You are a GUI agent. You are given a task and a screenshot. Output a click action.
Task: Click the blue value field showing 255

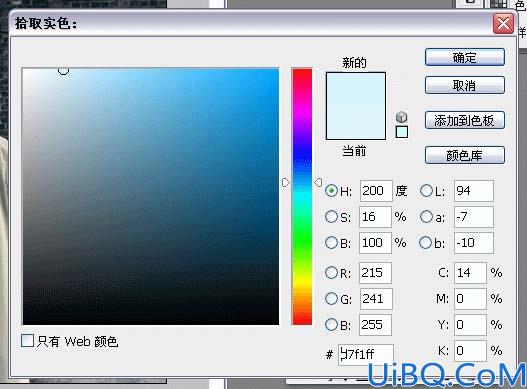[375, 324]
